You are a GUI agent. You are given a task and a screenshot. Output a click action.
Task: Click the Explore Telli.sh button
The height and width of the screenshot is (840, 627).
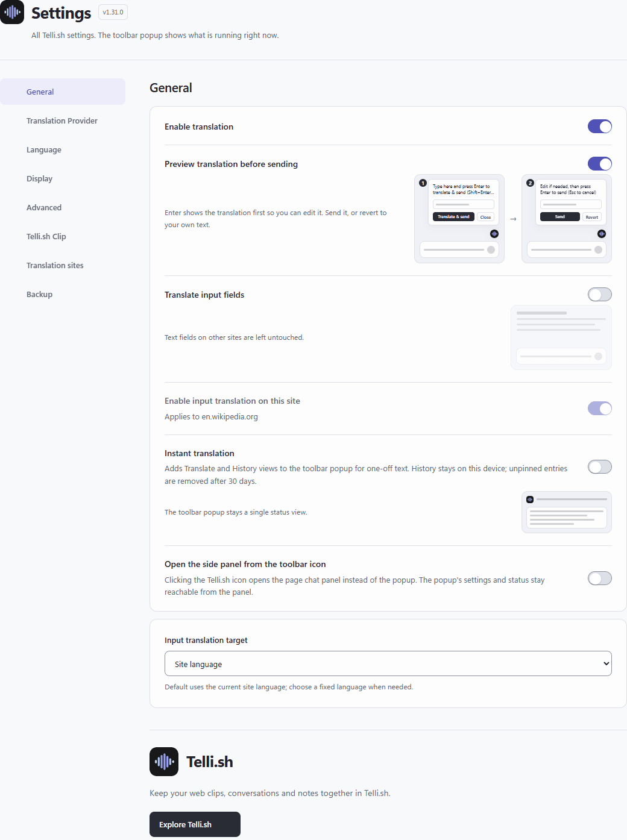click(x=195, y=824)
